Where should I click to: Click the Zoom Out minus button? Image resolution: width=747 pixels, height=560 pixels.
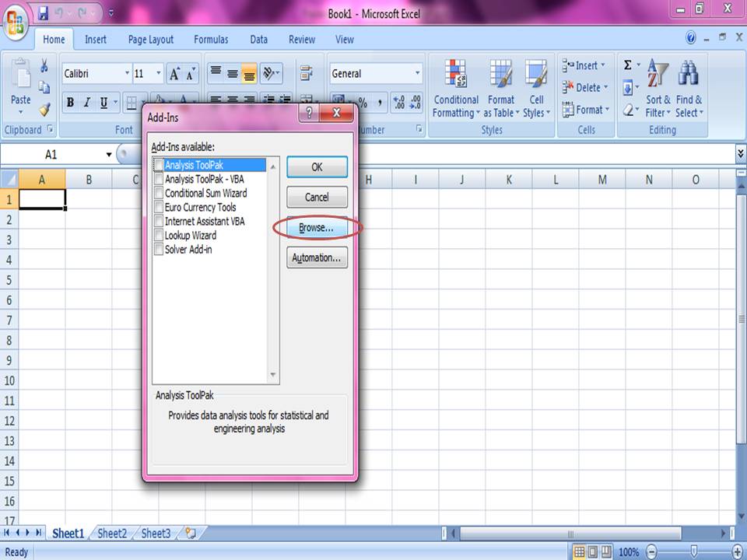(652, 552)
